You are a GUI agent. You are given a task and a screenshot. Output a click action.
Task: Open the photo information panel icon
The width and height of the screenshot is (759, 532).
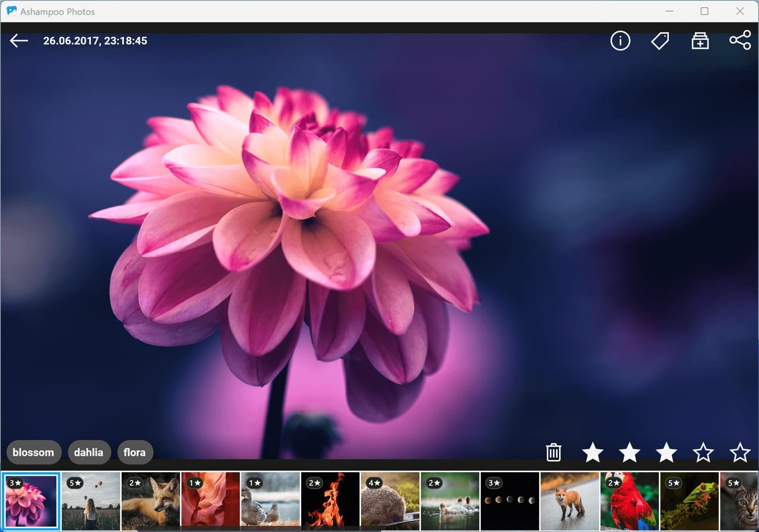click(620, 40)
